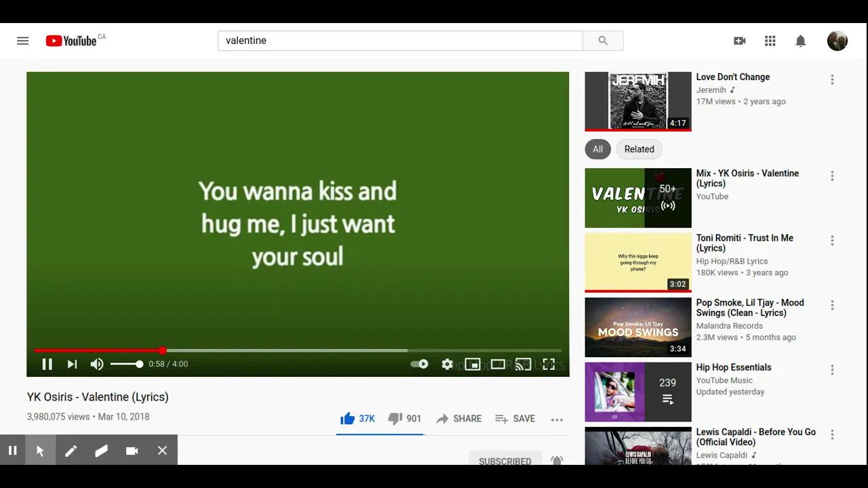Select the recorder eraser tool

click(101, 450)
